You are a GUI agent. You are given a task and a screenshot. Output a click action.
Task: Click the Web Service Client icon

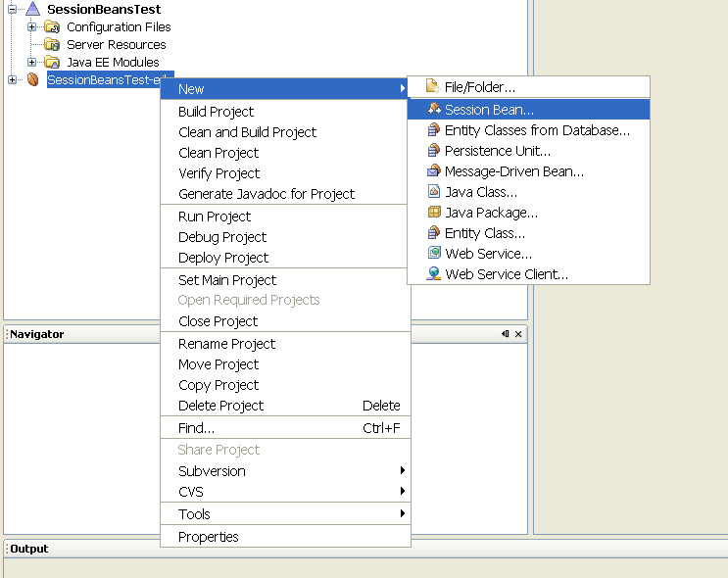434,274
